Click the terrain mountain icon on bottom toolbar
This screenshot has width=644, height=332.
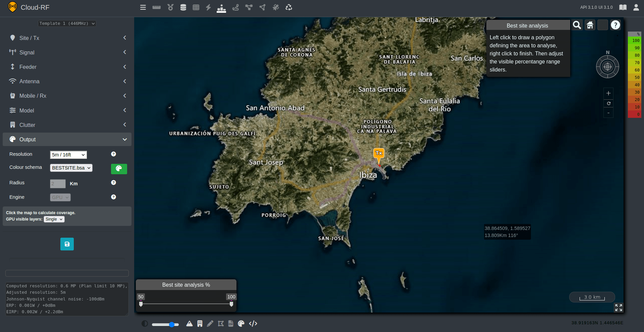[189, 324]
